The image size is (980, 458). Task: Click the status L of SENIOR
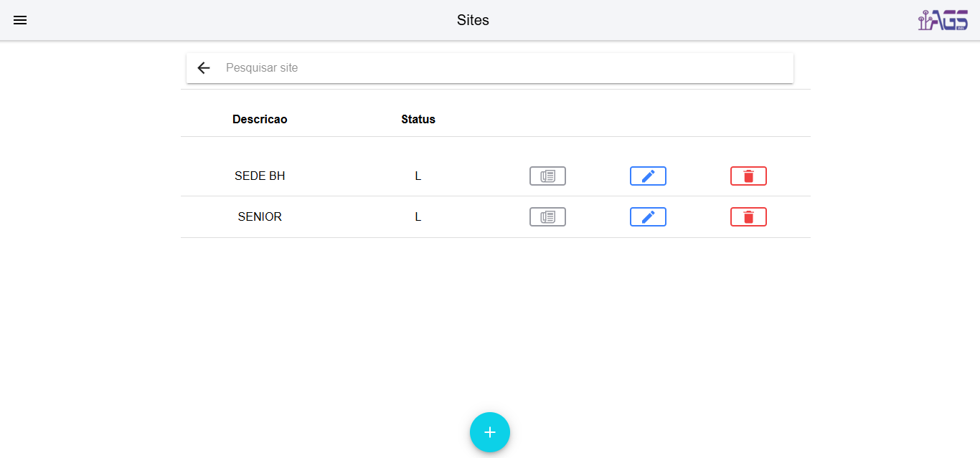[x=418, y=216]
